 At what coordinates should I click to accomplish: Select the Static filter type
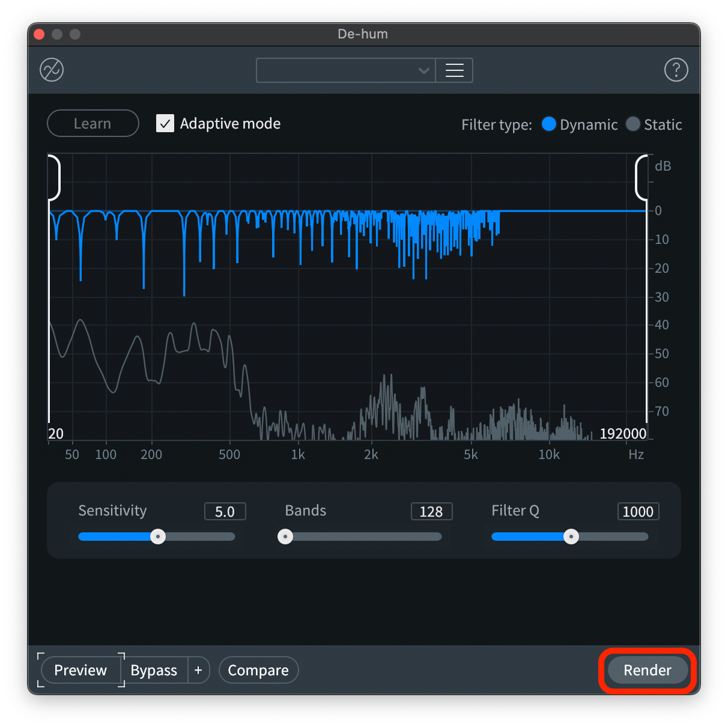(x=632, y=124)
